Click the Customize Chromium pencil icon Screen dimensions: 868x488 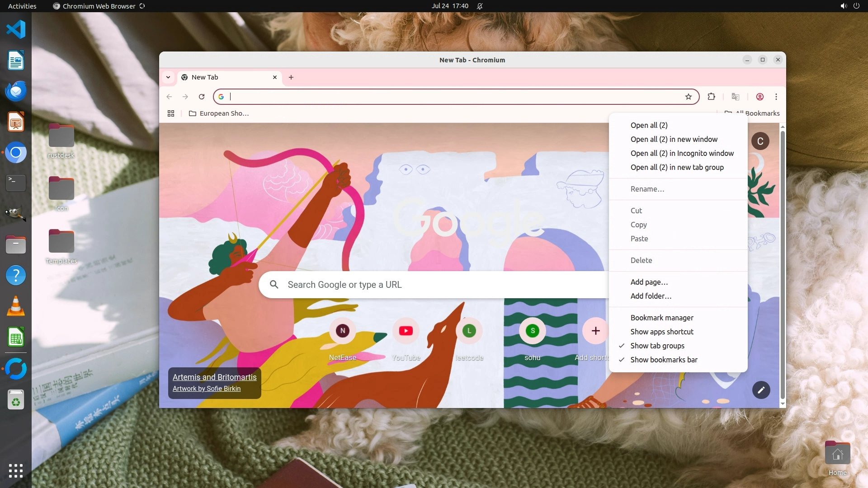coord(761,390)
